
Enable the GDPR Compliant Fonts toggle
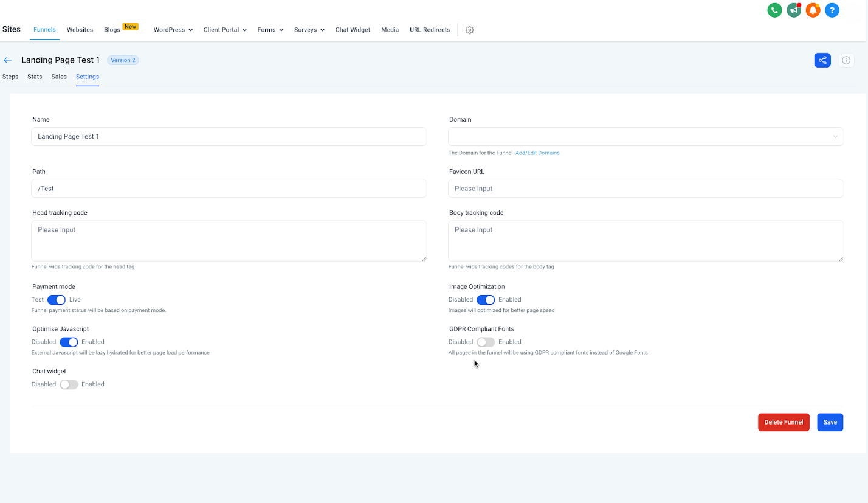pos(486,342)
